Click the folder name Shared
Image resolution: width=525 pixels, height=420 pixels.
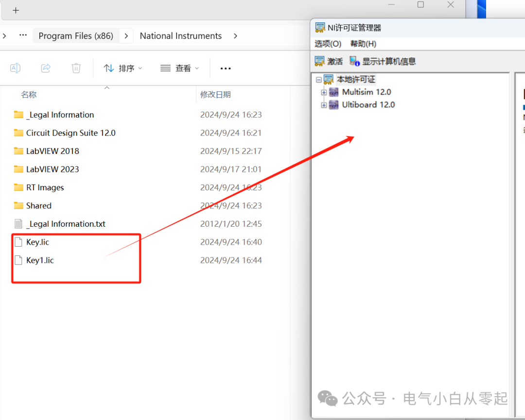click(39, 206)
